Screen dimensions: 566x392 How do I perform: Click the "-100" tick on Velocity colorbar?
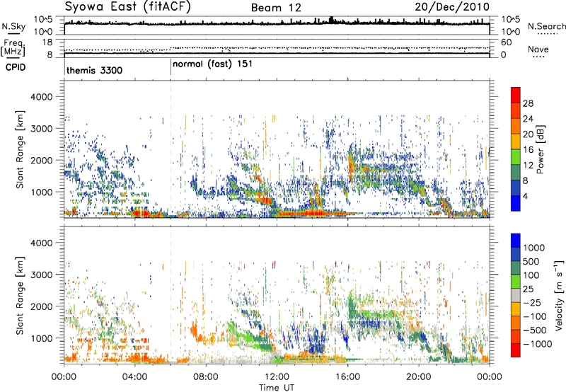click(535, 316)
